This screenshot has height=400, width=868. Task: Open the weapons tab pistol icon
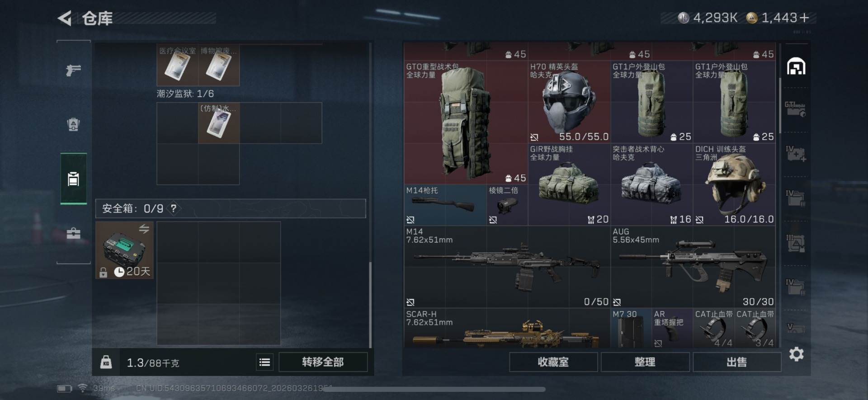[x=73, y=70]
